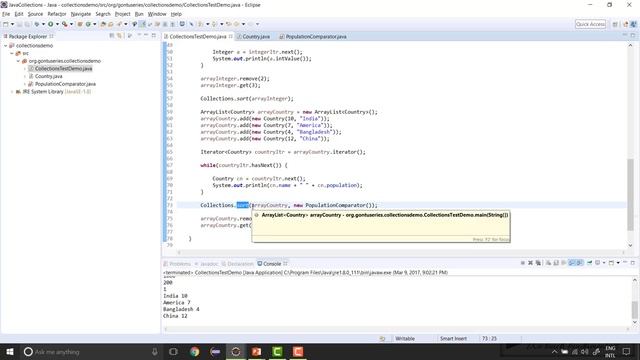Viewport: 640px width, 360px height.
Task: Open the Javadoc view tab
Action: [207, 264]
